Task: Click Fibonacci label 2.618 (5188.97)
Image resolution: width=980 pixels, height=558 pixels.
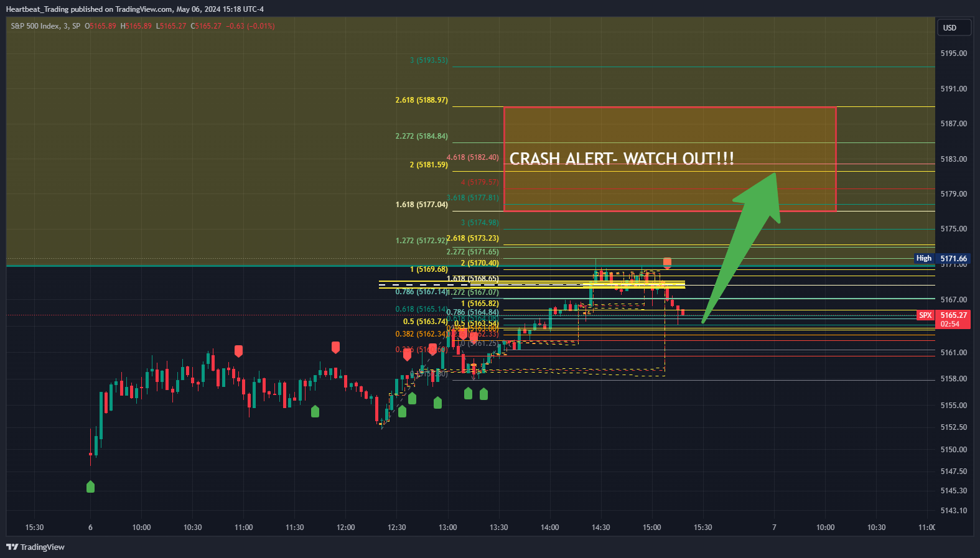Action: [x=421, y=100]
